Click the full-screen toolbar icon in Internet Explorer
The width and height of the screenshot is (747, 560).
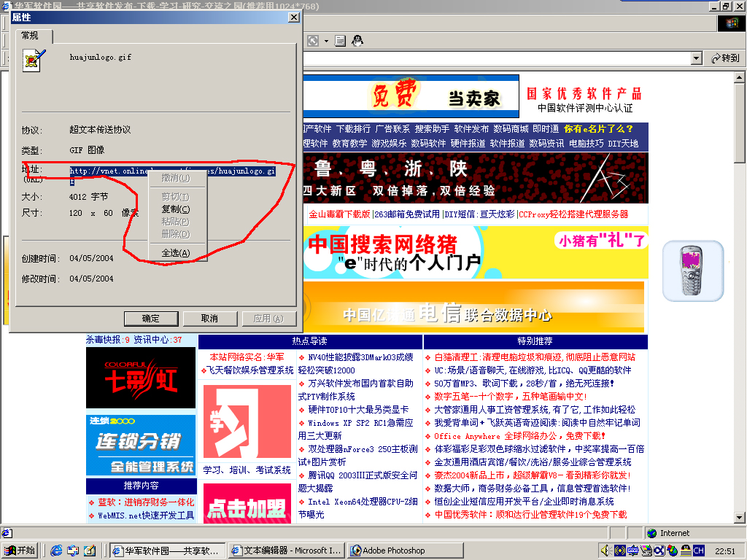coord(313,41)
